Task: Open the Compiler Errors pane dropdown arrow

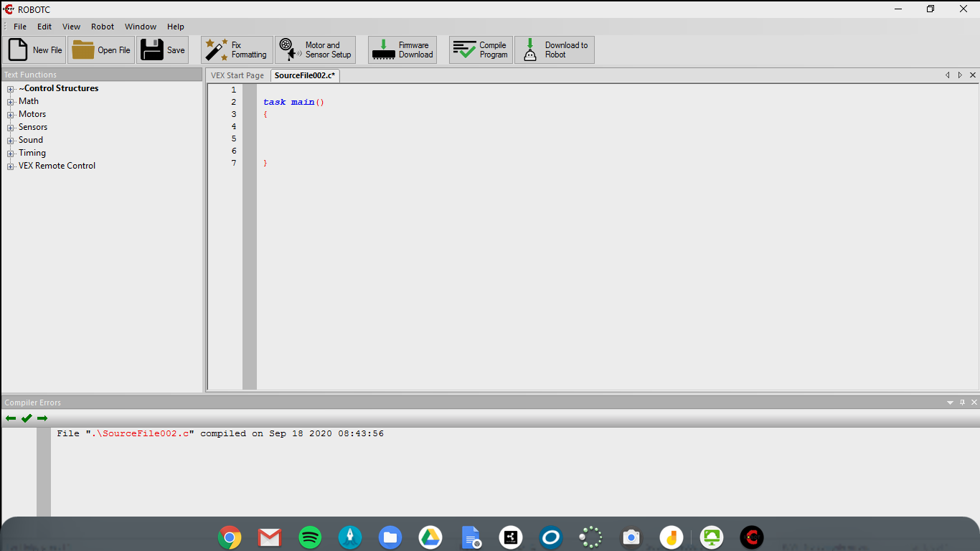Action: pyautogui.click(x=951, y=402)
